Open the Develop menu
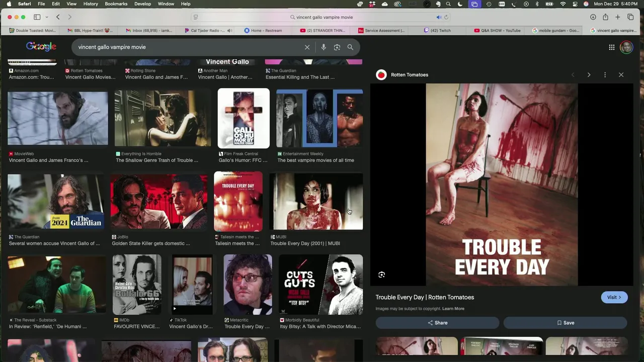Image resolution: width=644 pixels, height=362 pixels. coord(142,4)
